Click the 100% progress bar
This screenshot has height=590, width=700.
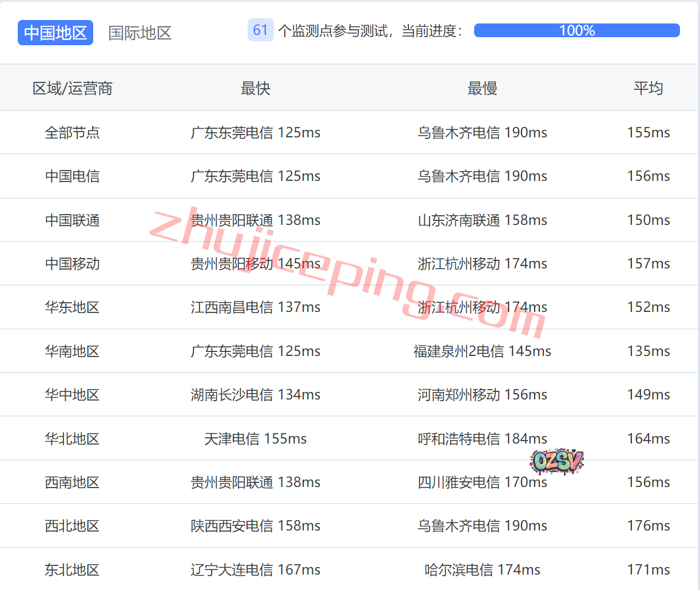[576, 30]
